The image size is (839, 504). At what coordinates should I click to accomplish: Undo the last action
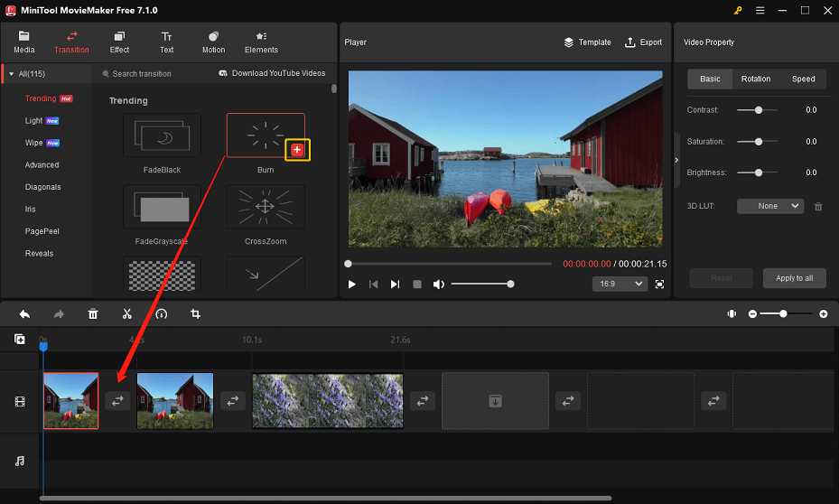tap(24, 314)
